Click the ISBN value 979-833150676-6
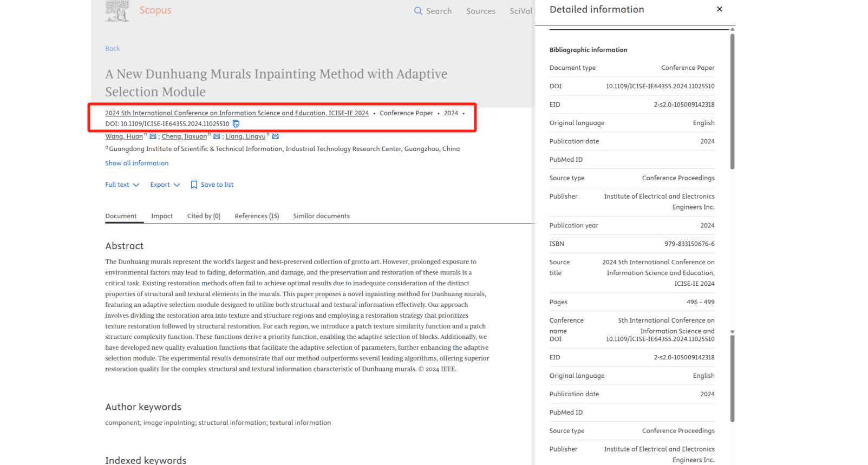The height and width of the screenshot is (465, 868). click(x=689, y=244)
